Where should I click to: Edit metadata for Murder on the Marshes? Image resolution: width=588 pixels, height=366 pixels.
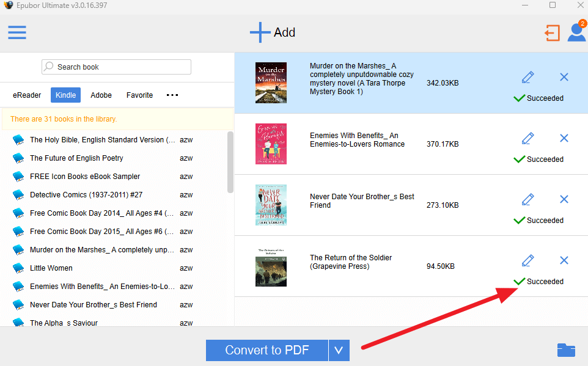pos(527,77)
